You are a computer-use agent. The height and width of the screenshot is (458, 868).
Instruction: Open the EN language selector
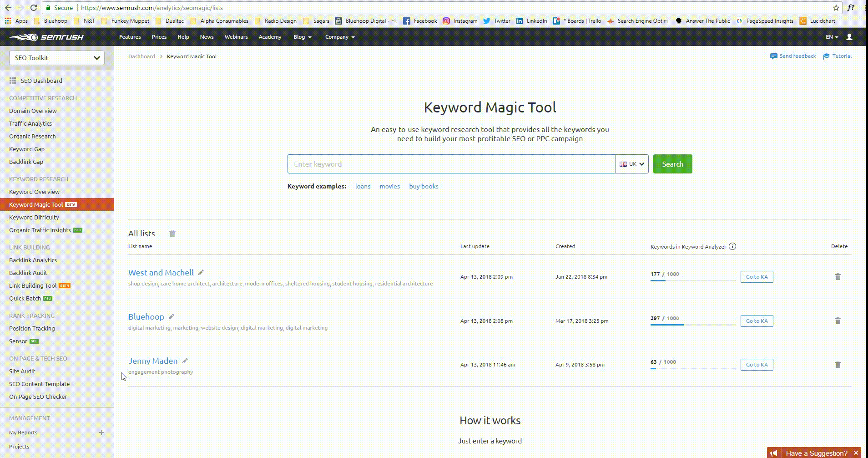click(832, 37)
